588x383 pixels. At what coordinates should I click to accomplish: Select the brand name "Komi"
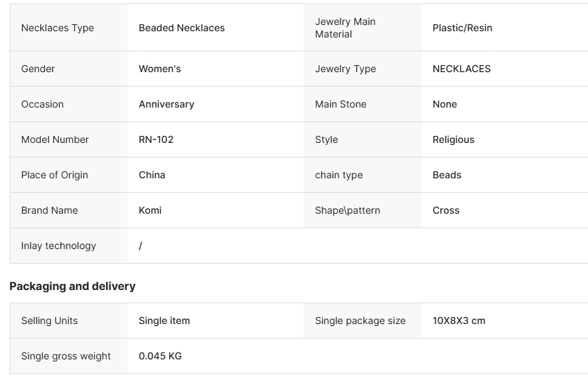150,210
